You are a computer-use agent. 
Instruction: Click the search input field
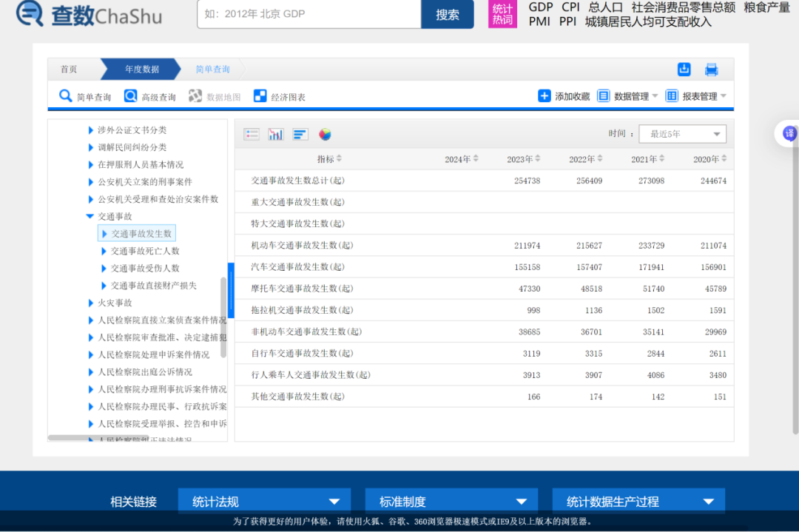(309, 14)
